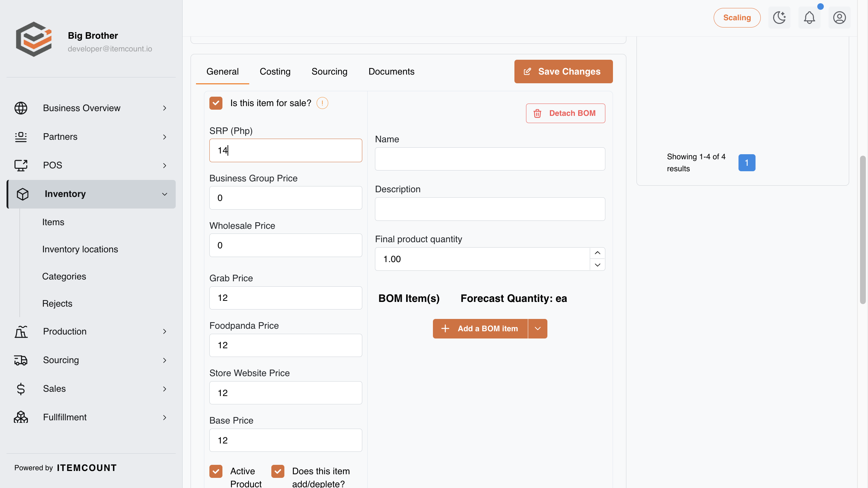Click Save Changes button
868x488 pixels.
coord(563,71)
